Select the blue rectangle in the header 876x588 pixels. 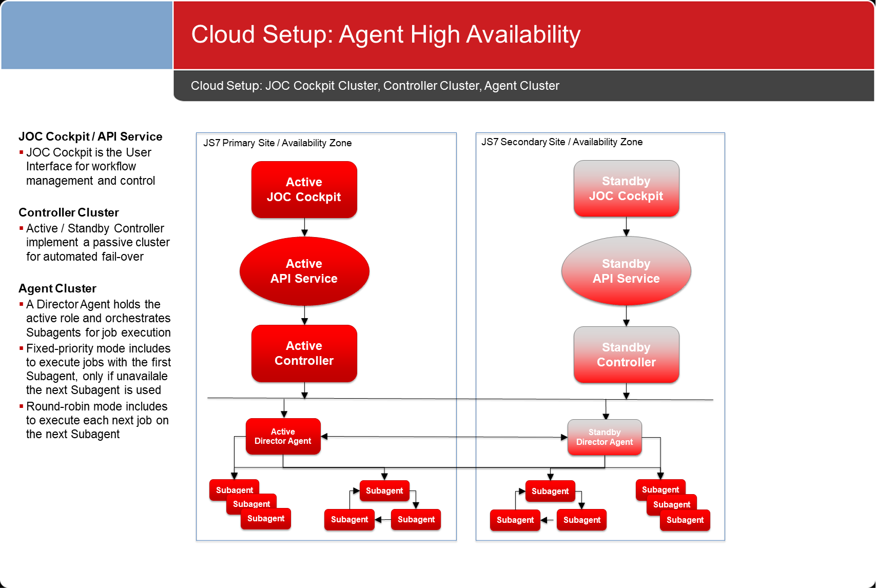(87, 35)
